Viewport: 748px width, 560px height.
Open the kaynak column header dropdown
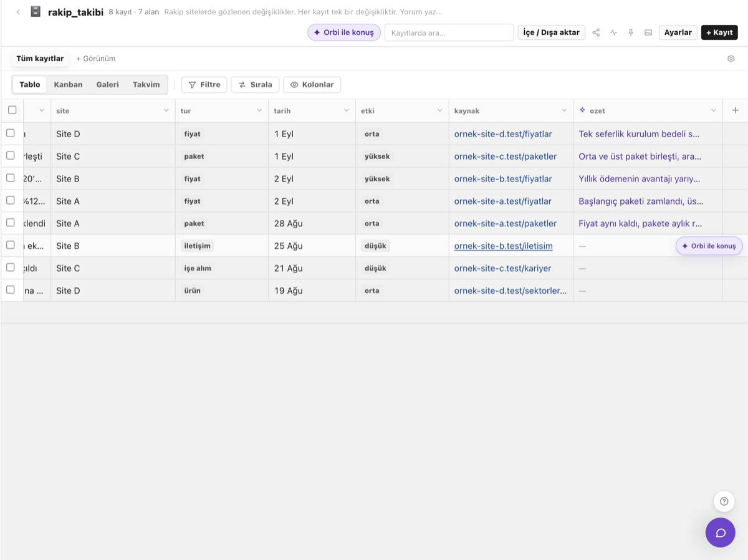pyautogui.click(x=564, y=110)
